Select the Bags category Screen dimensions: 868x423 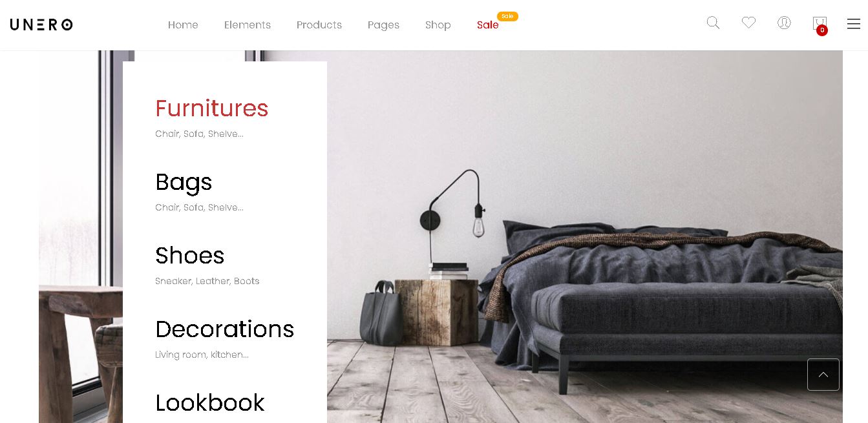pyautogui.click(x=184, y=182)
